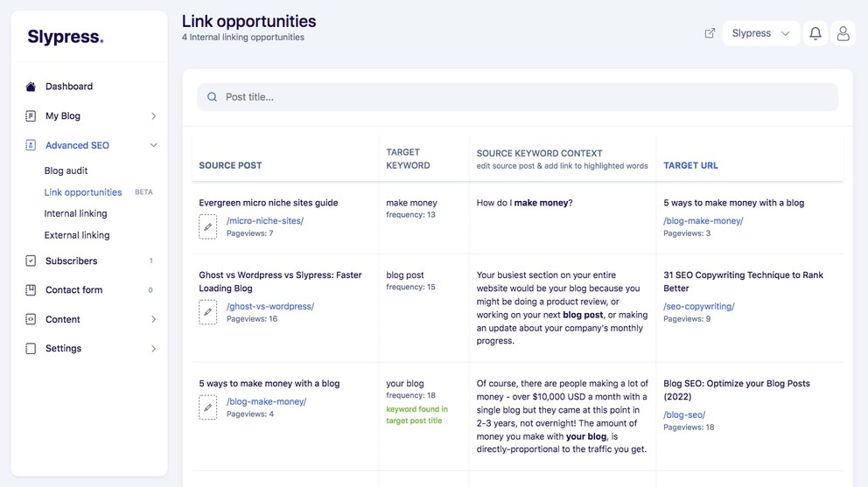Click the Subscribers sidebar icon

pyautogui.click(x=31, y=261)
